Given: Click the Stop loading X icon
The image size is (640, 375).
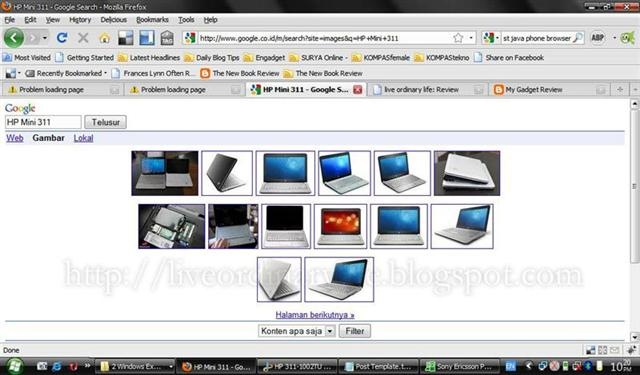Looking at the screenshot, I should coord(83,38).
